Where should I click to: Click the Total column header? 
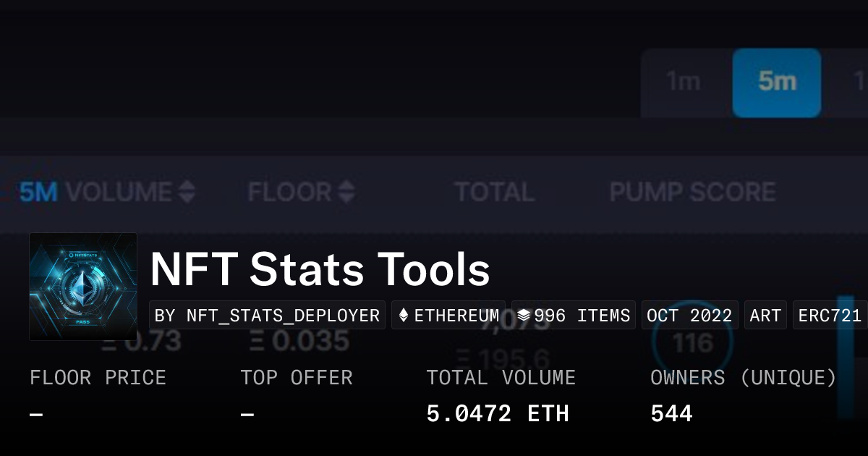point(494,193)
